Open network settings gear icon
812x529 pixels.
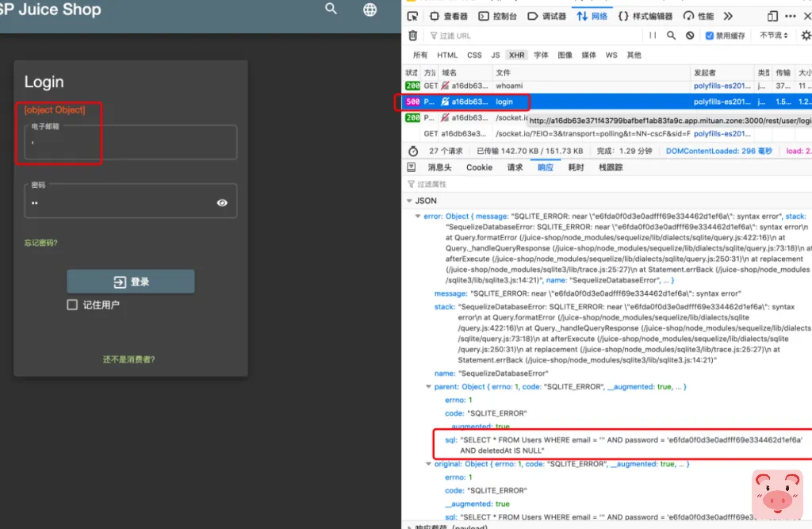806,35
